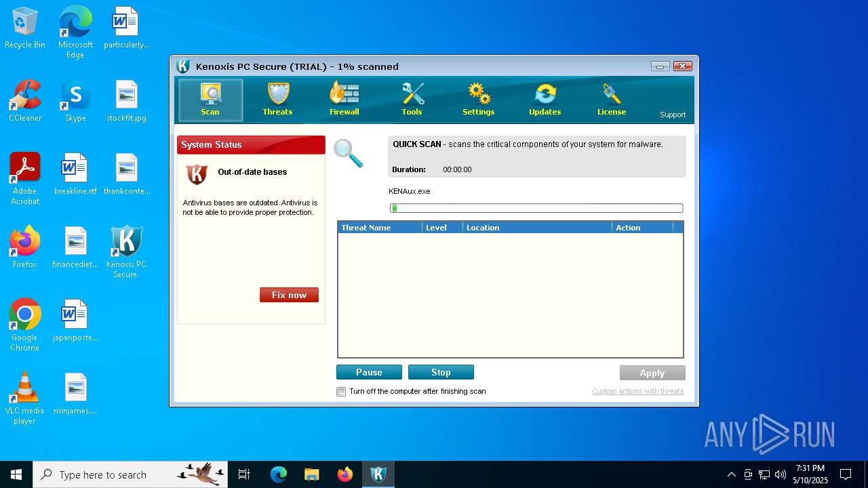Click the taskbar search box
The width and height of the screenshot is (868, 488).
(x=130, y=474)
